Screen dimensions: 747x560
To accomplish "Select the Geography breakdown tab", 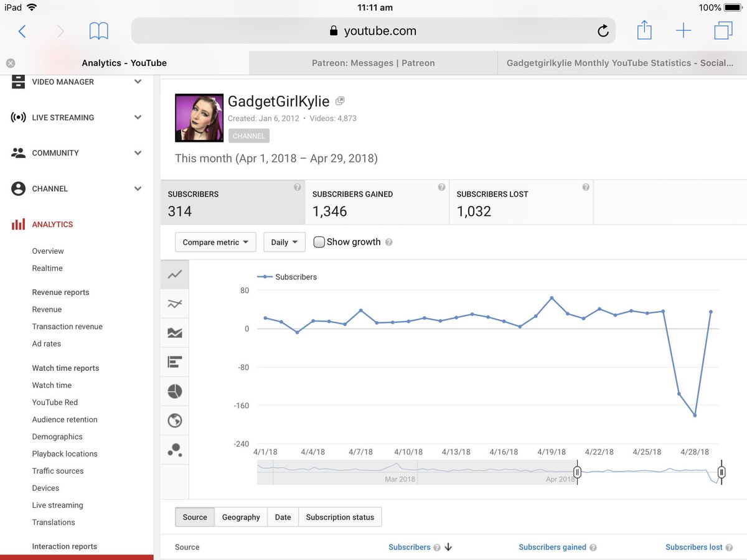I will [x=241, y=517].
